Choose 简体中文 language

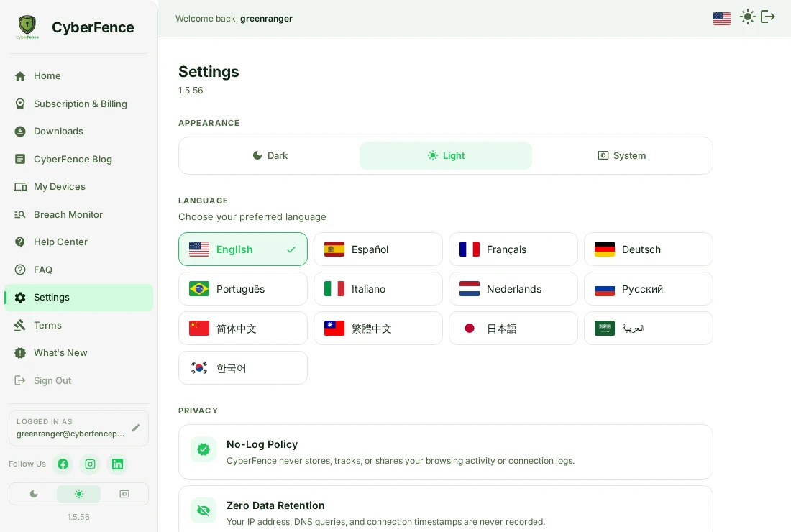pyautogui.click(x=242, y=329)
